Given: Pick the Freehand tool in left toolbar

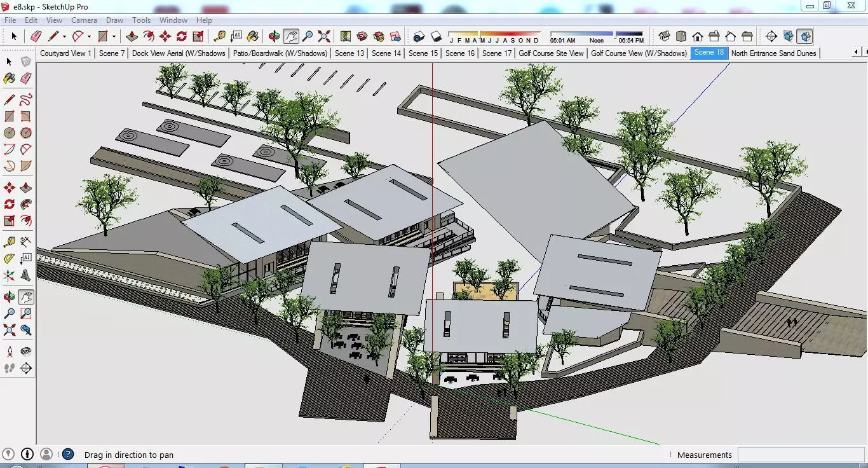Looking at the screenshot, I should (25, 99).
